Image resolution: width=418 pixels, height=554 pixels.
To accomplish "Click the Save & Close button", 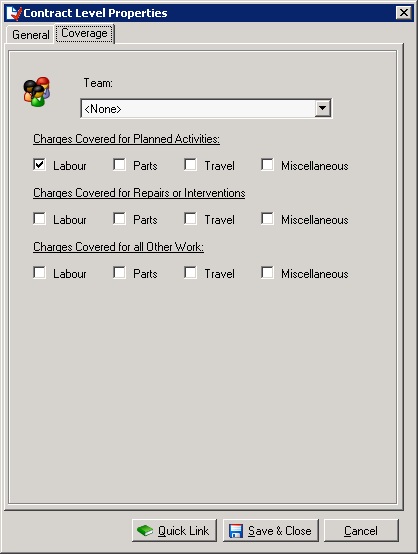I will [271, 530].
